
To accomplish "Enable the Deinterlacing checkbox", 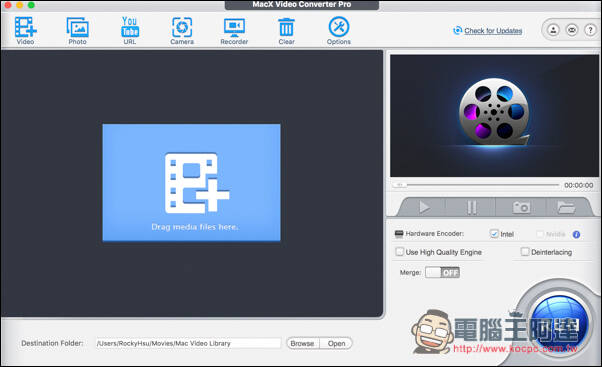I will 525,252.
